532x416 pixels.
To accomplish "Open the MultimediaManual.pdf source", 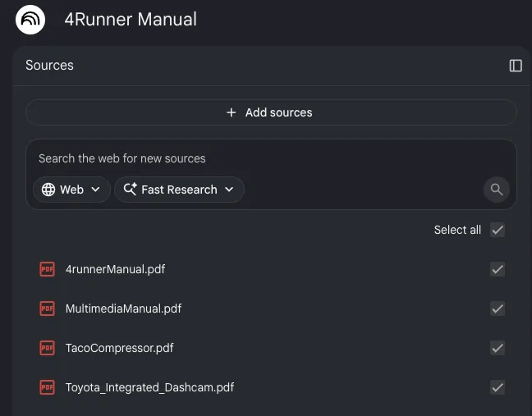I will (x=123, y=309).
